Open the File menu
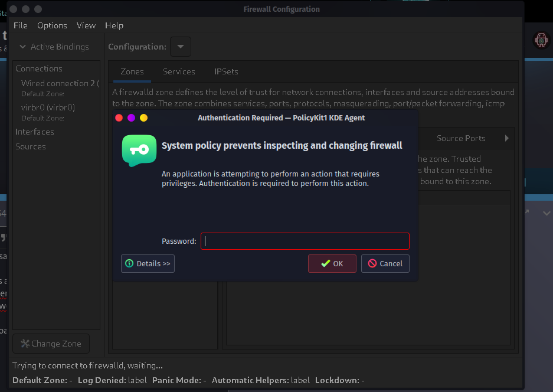Screen dimensions: 553x392 pyautogui.click(x=21, y=25)
